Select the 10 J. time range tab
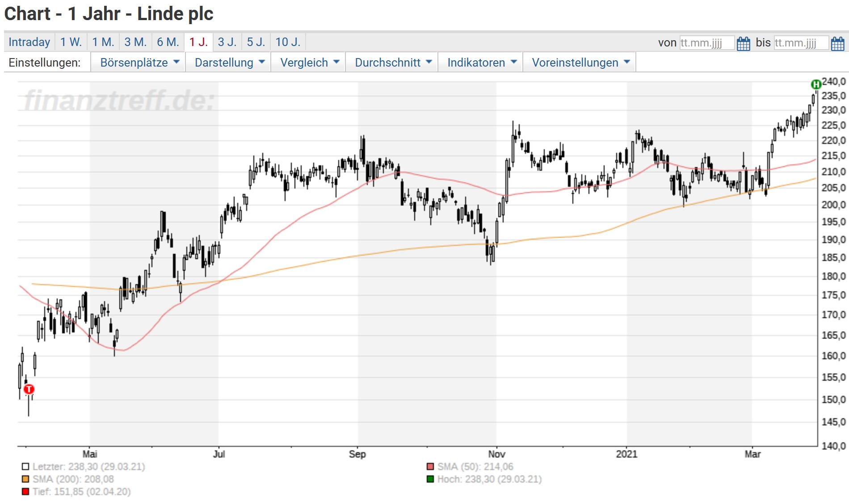 click(288, 42)
